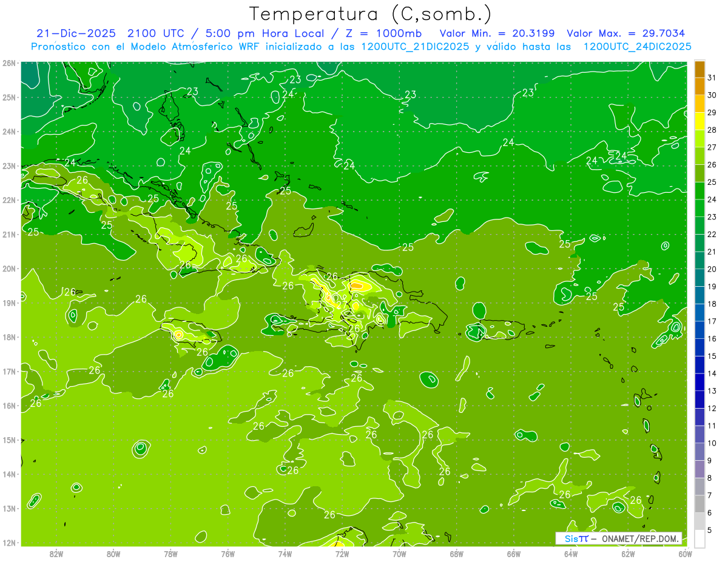Click the "66W" longitude axis label

[514, 553]
